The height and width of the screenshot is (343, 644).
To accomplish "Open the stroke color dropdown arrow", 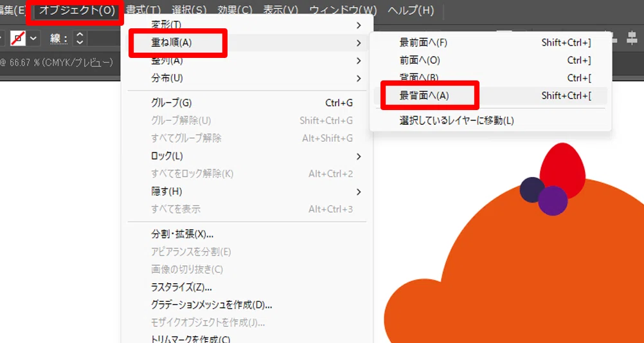I will click(33, 39).
